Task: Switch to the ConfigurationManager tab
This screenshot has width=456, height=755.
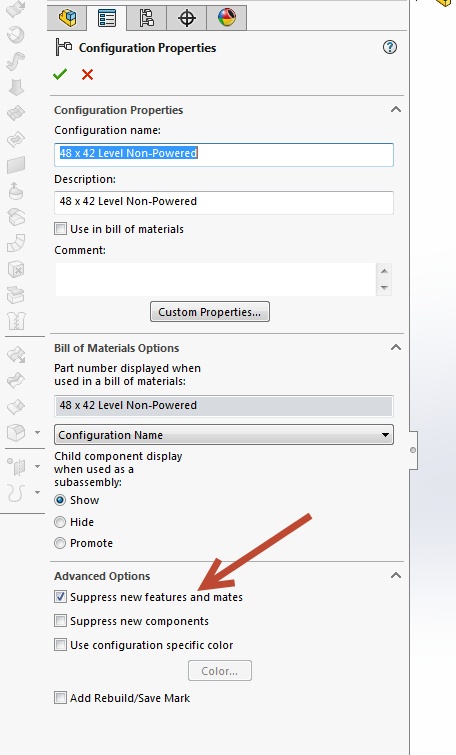Action: [x=146, y=18]
